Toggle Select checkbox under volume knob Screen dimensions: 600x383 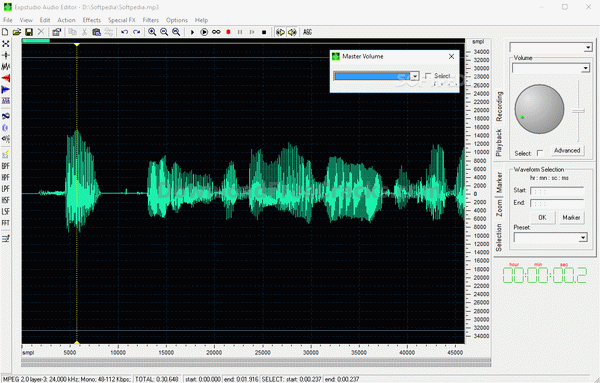click(540, 153)
